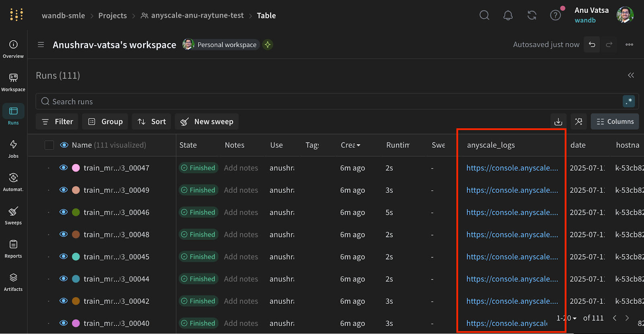Open anyscale console link for run 00048
This screenshot has height=334, width=644.
[x=512, y=234]
